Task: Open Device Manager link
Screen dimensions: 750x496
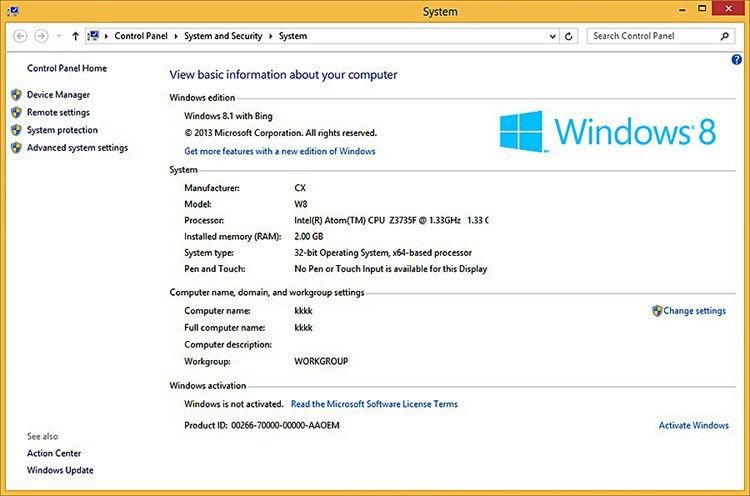Action: click(58, 95)
